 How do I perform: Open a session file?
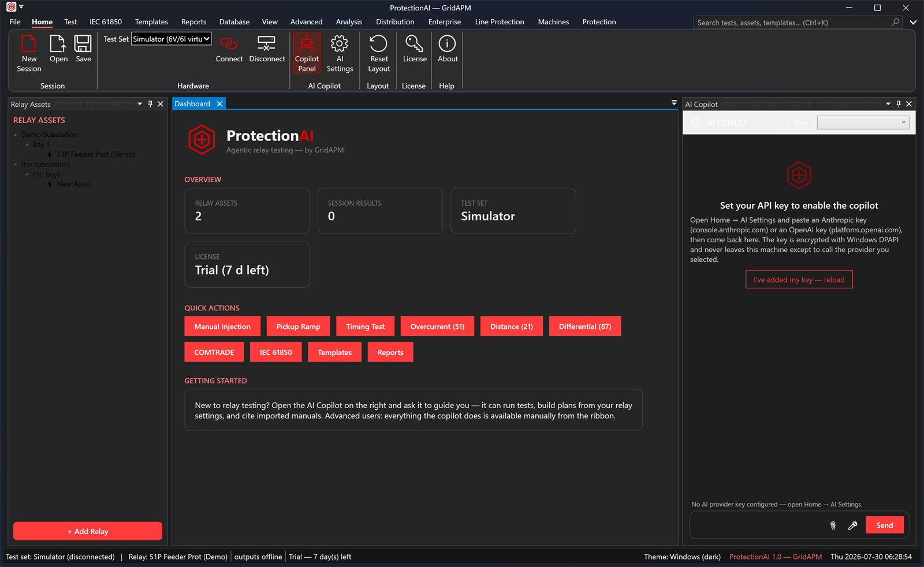(58, 49)
